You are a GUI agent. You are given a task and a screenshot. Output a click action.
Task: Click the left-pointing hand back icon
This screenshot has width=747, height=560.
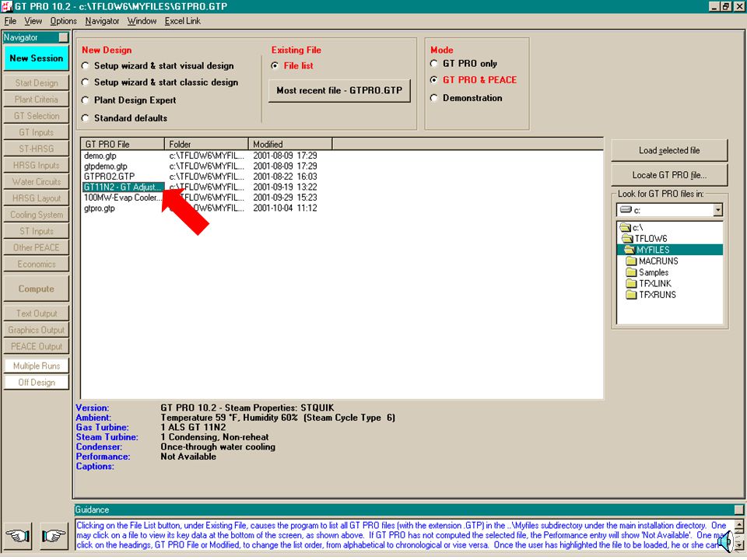[x=18, y=537]
